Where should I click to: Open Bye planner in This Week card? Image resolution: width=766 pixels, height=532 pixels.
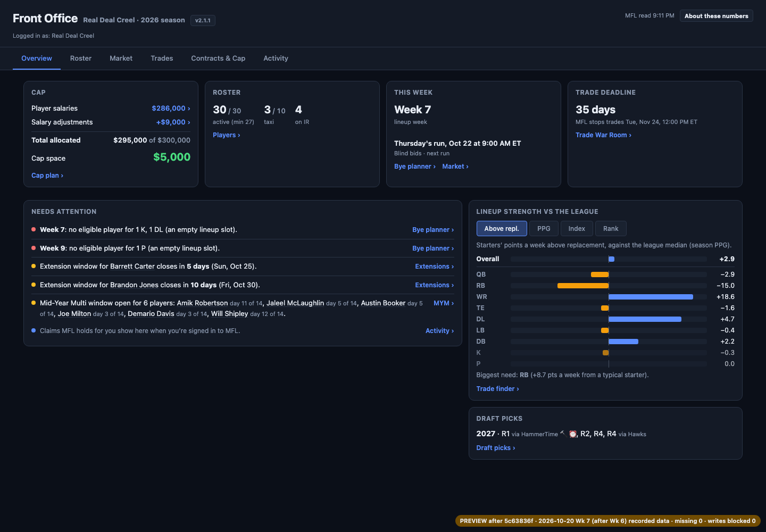point(415,167)
